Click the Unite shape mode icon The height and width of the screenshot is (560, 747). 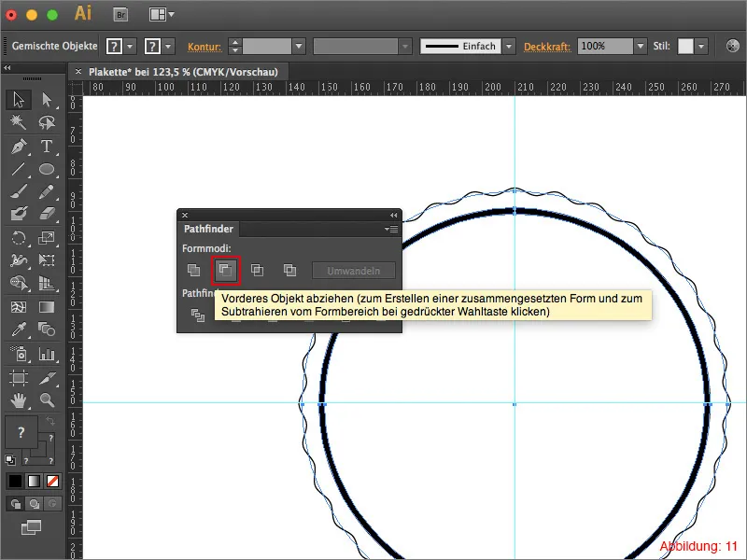pyautogui.click(x=193, y=271)
